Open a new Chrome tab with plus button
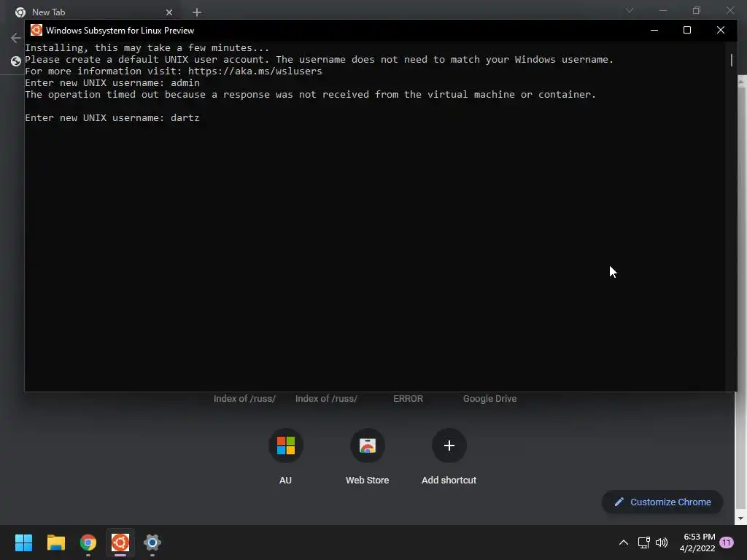Image resolution: width=747 pixels, height=560 pixels. point(197,12)
